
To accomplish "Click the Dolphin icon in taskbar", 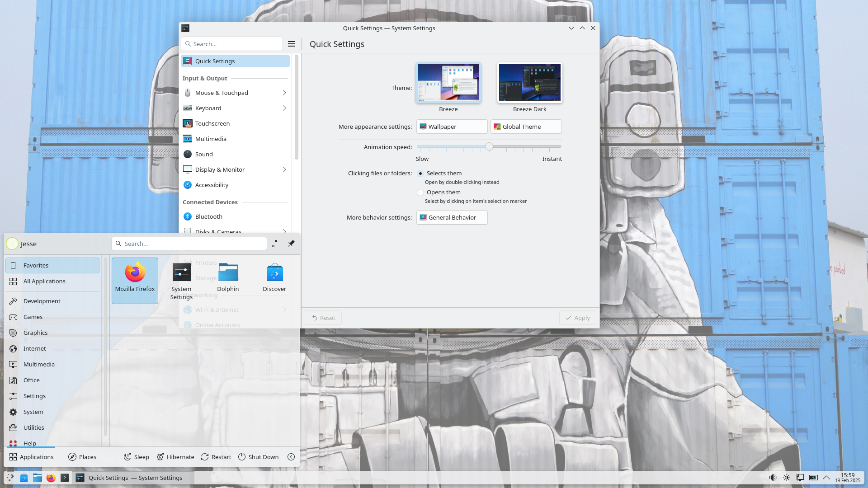I will pyautogui.click(x=38, y=478).
